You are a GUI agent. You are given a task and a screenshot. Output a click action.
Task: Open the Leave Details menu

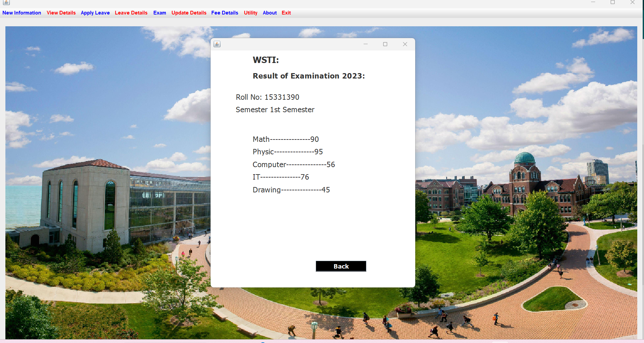pos(131,13)
